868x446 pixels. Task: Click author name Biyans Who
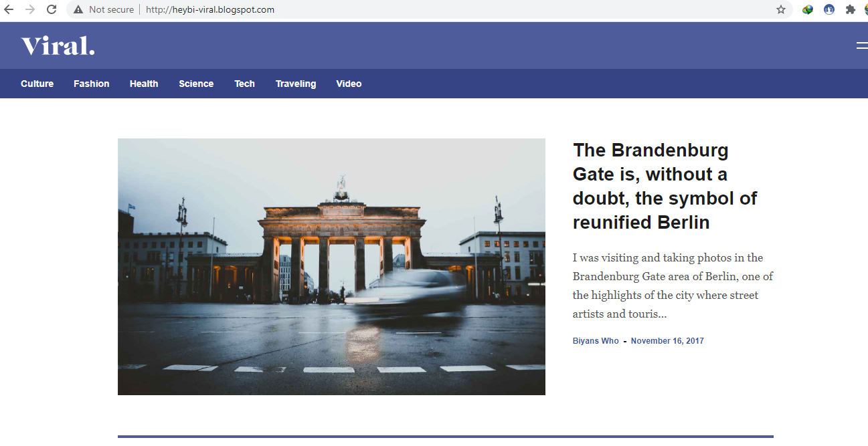click(x=596, y=341)
